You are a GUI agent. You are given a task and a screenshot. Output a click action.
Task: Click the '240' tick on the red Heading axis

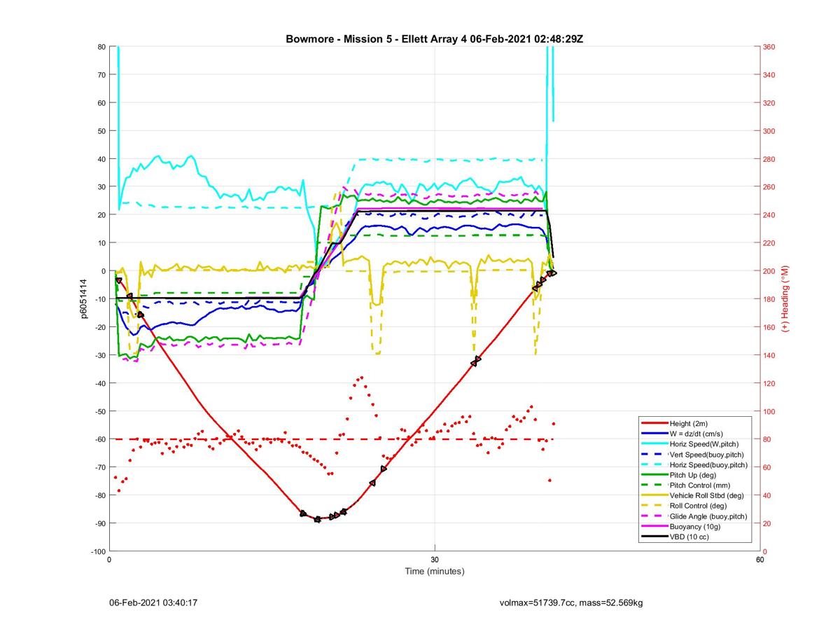click(769, 215)
